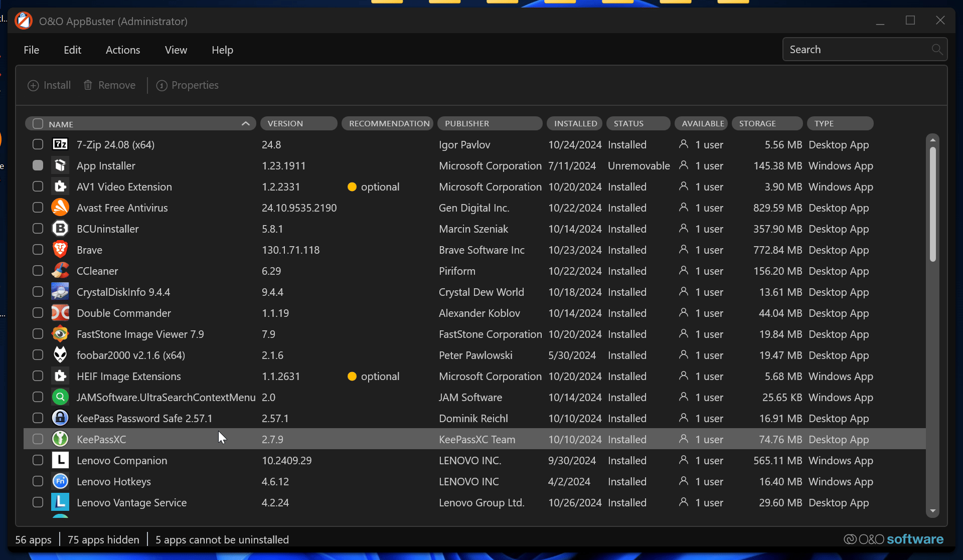Open the Help menu
Image resolution: width=963 pixels, height=560 pixels.
(x=222, y=50)
